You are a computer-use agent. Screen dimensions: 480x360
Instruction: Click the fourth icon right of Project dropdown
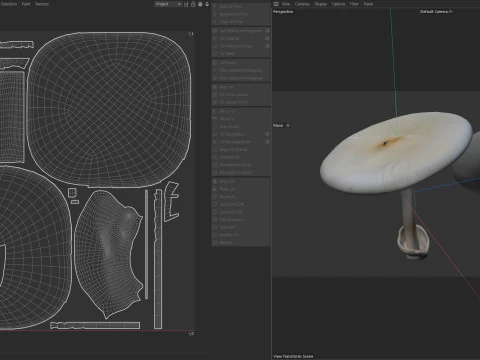click(207, 4)
